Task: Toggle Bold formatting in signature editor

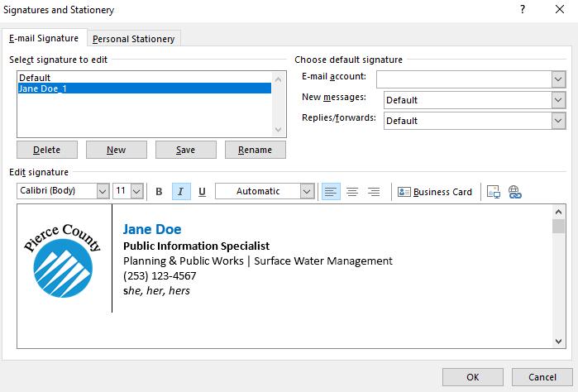Action: click(x=159, y=191)
